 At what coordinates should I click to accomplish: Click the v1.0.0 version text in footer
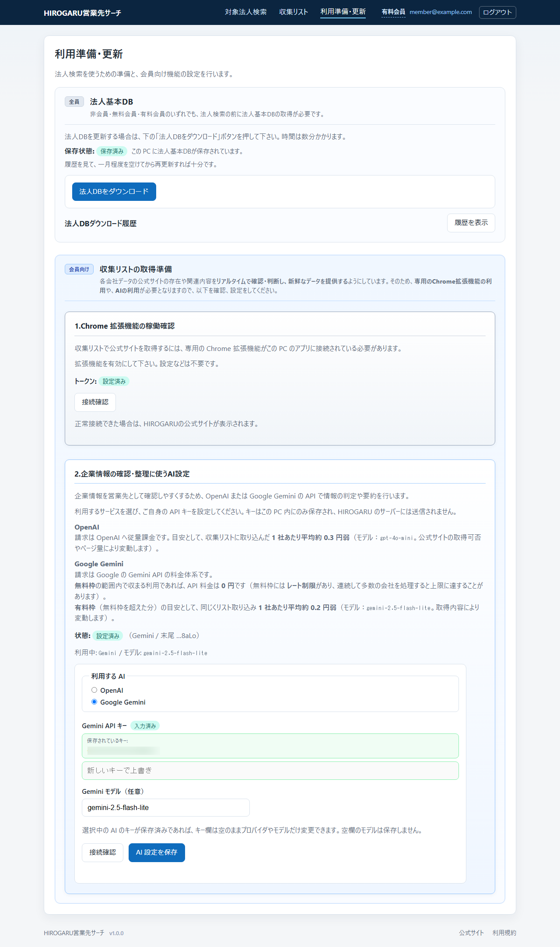click(116, 933)
